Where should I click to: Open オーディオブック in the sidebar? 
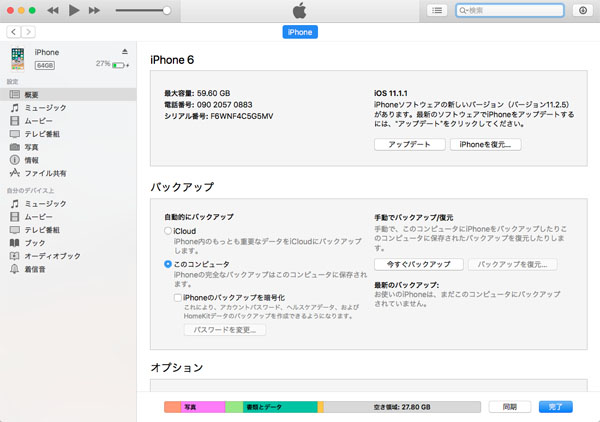click(x=68, y=256)
